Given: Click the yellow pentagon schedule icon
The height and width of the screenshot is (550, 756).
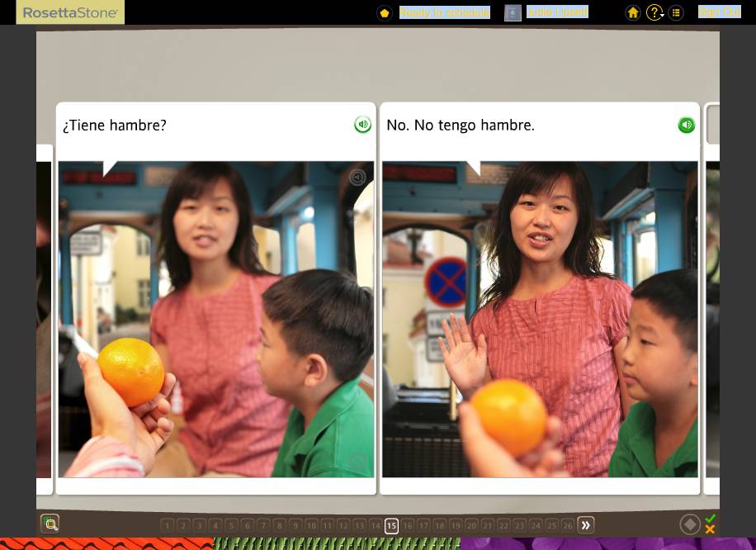Looking at the screenshot, I should click(385, 13).
